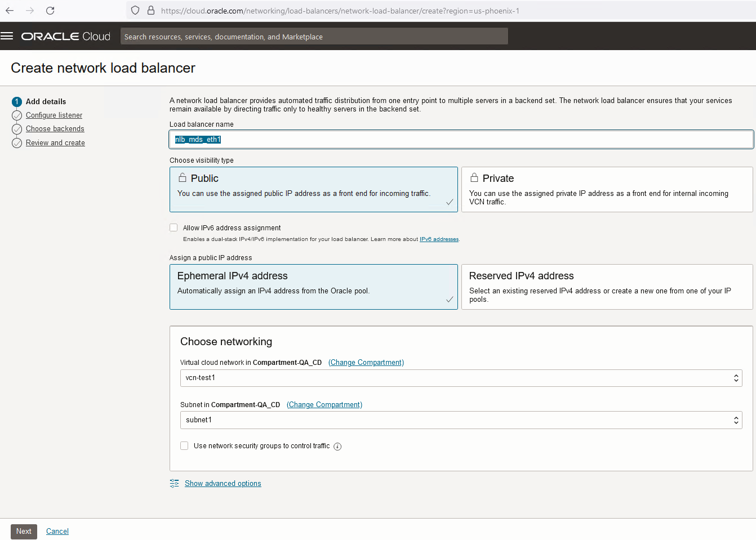Expand Show advanced options
The width and height of the screenshot is (756, 540).
point(223,484)
